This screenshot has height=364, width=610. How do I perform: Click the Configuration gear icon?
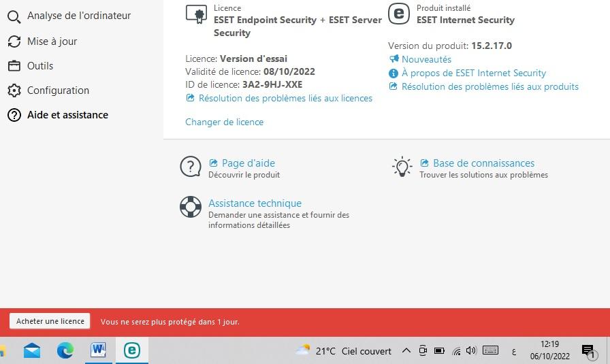click(14, 90)
